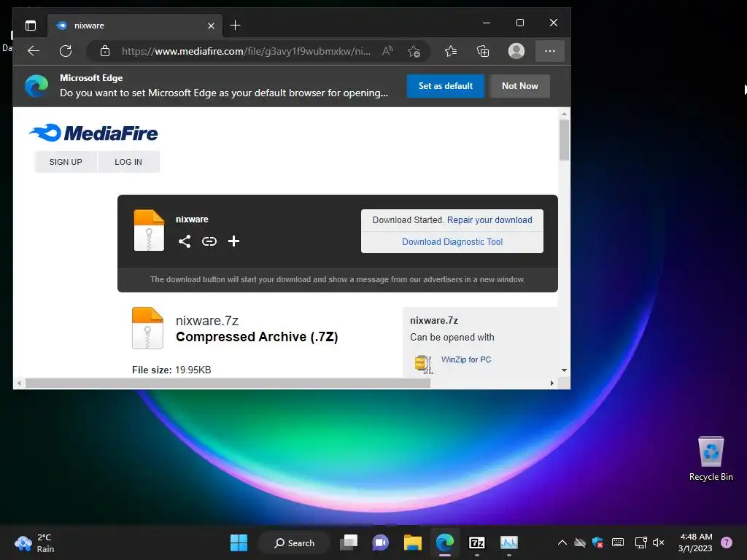Click the vertical scrollbar thumb

(564, 139)
